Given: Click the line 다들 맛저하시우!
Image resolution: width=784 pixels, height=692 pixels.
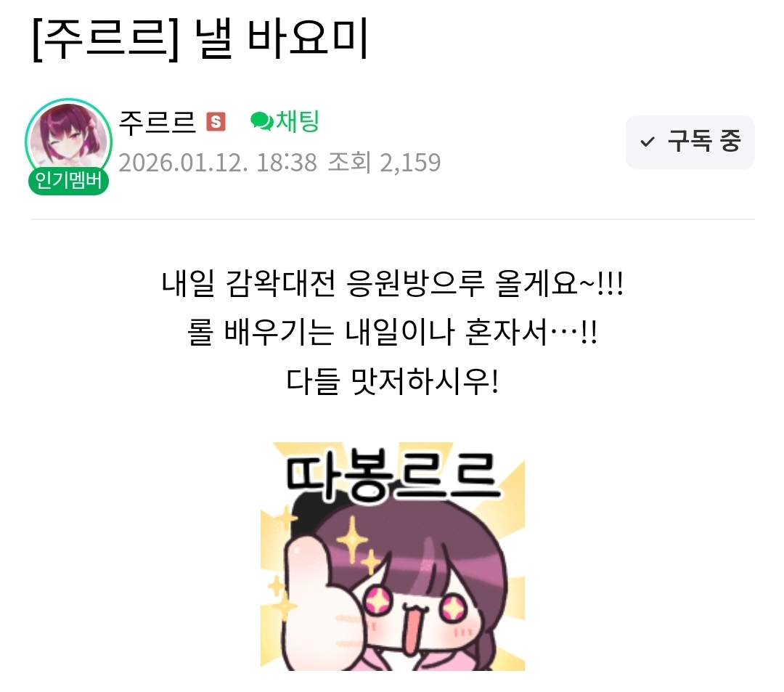Looking at the screenshot, I should pyautogui.click(x=393, y=381).
